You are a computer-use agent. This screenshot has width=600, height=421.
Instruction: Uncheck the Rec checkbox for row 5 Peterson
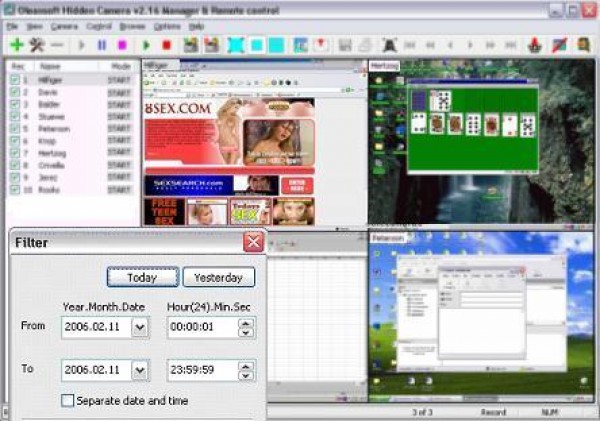point(15,129)
